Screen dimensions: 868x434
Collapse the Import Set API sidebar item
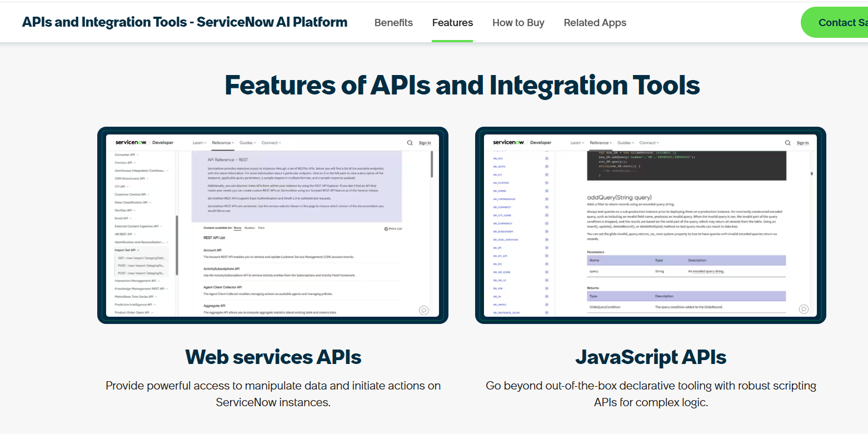click(127, 250)
